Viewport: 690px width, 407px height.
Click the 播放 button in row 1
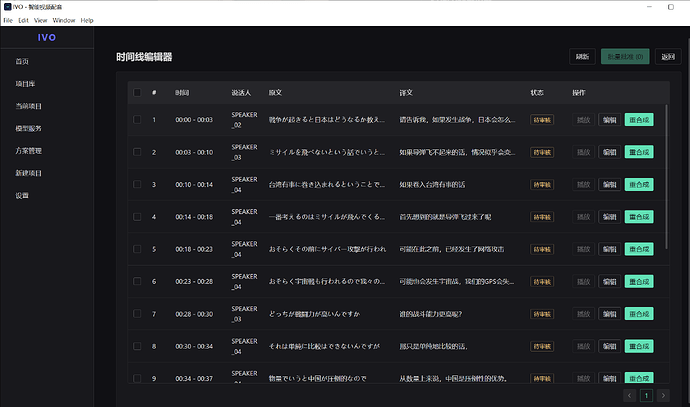point(584,120)
